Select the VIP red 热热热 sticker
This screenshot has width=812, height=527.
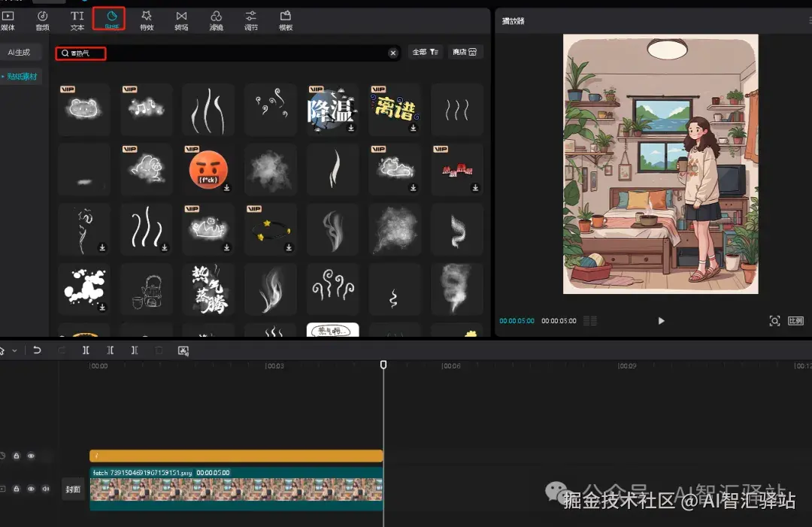tap(457, 169)
